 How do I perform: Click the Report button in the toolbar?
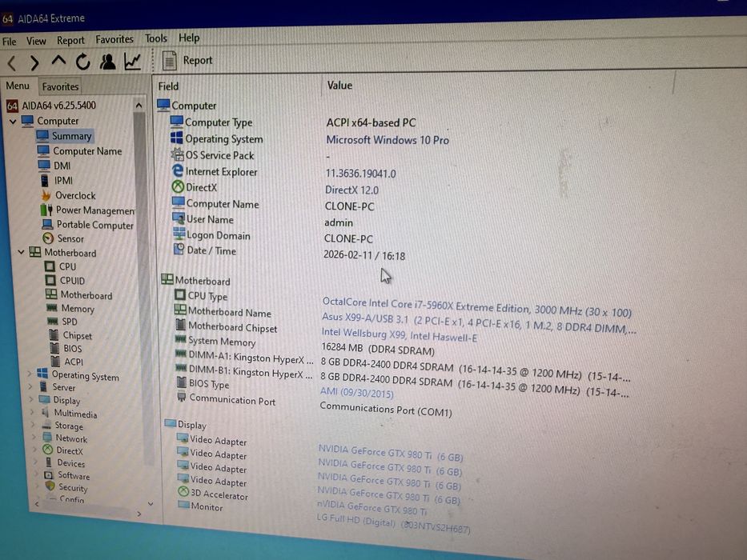[187, 61]
